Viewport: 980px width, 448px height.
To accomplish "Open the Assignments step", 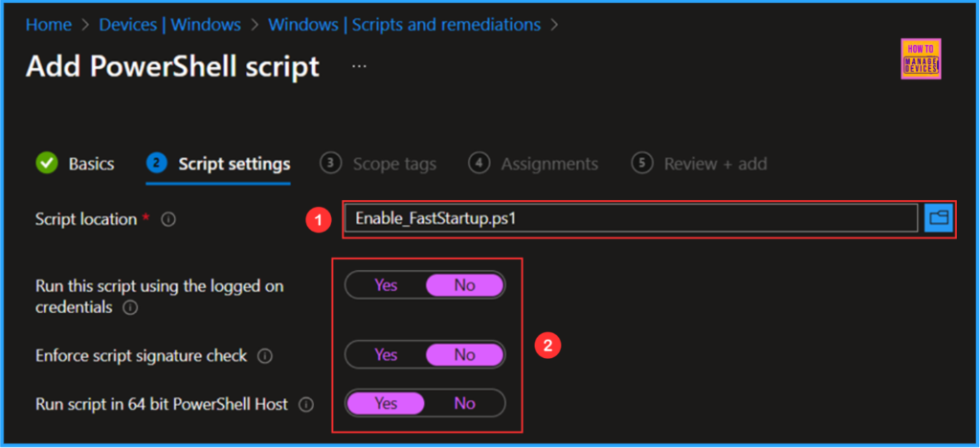I will tap(533, 164).
